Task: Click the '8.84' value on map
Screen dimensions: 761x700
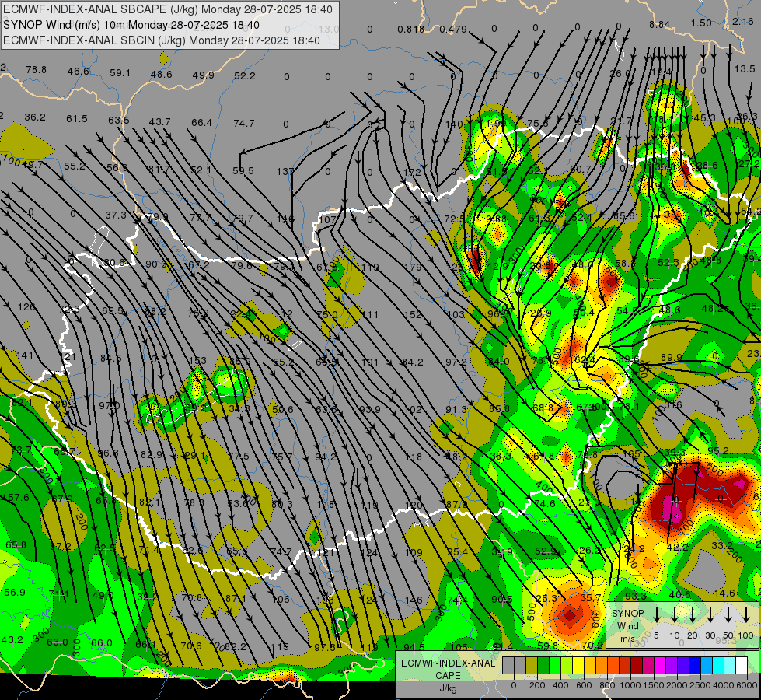Action: (660, 25)
